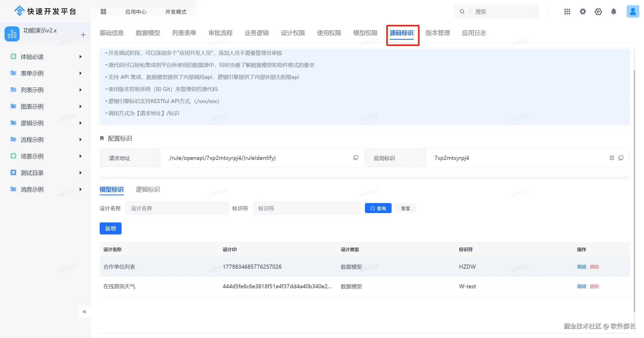Image resolution: width=644 pixels, height=338 pixels.
Task: Click the 查询 search button
Action: 378,208
